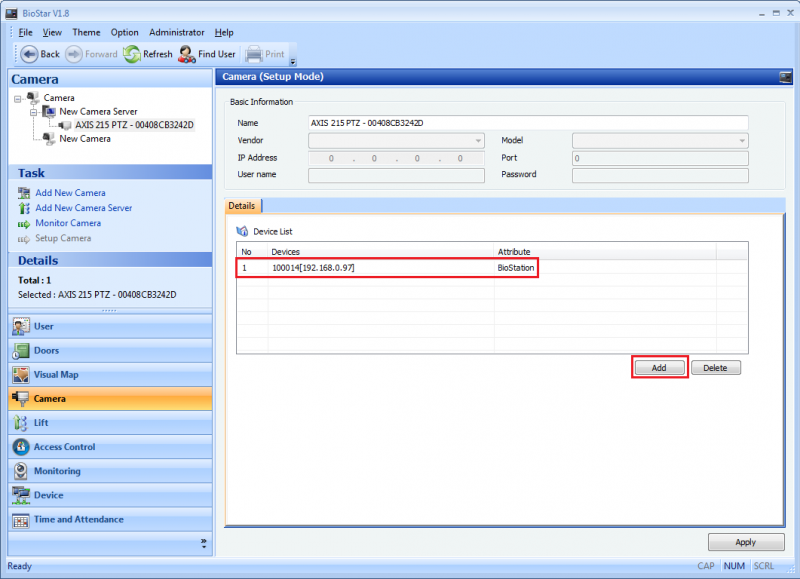Open the Time and Attendance section
The image size is (800, 579).
tap(78, 520)
